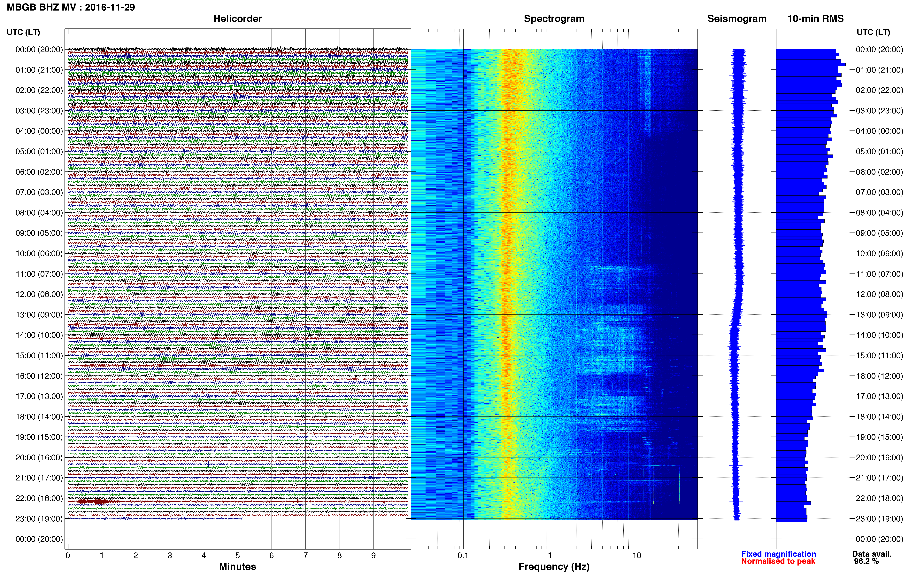This screenshot has width=924, height=578.
Task: Select the 'Spectrogram' panel heading
Action: pyautogui.click(x=554, y=18)
